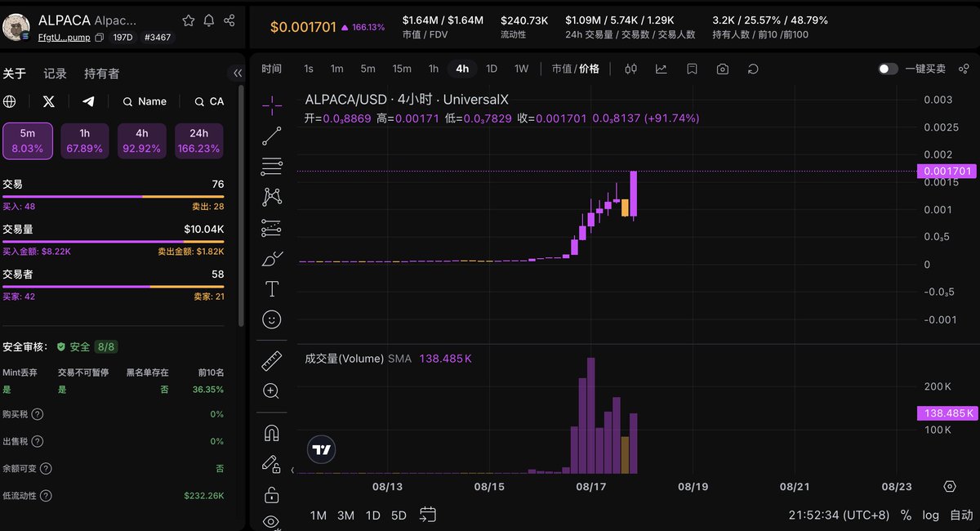The height and width of the screenshot is (531, 980).
Task: Select the Fibonacci retracement tool
Action: (x=271, y=166)
